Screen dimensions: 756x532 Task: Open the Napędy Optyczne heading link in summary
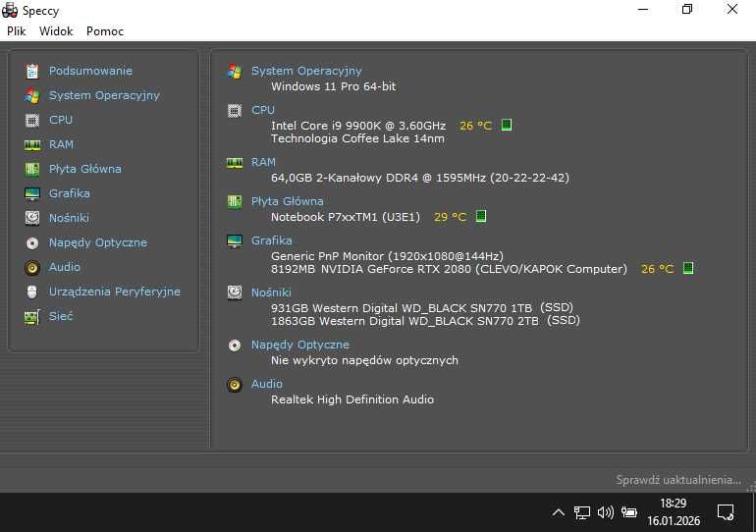coord(300,346)
